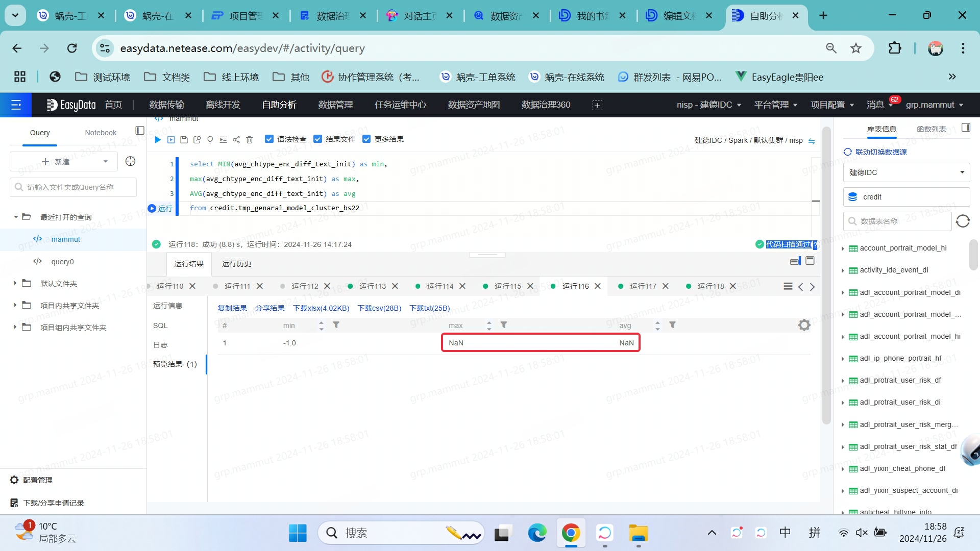Run the SQL query with the play icon
This screenshot has height=551, width=980.
click(x=158, y=139)
